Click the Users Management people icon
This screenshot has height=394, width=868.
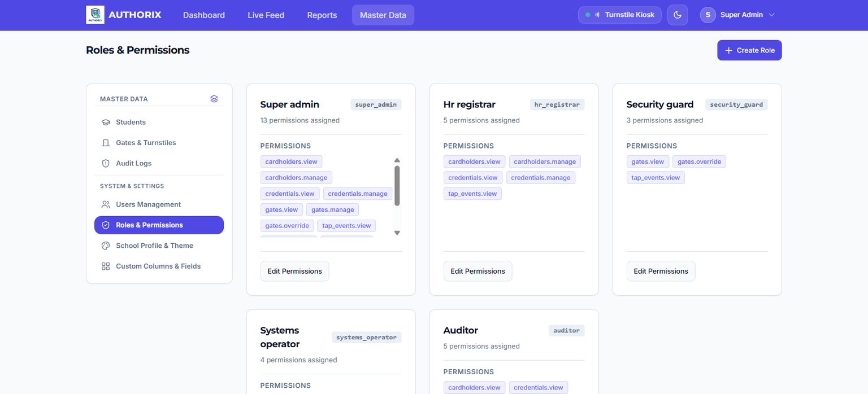point(106,204)
